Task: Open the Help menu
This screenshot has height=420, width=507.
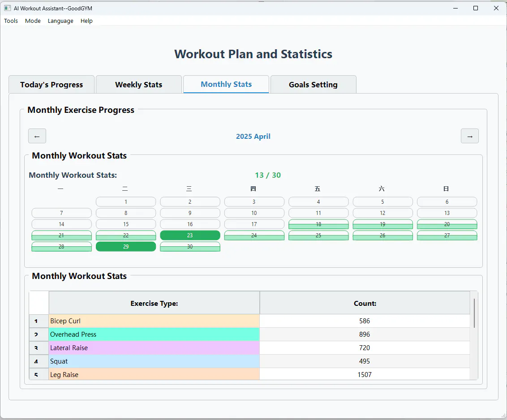Action: click(x=86, y=21)
